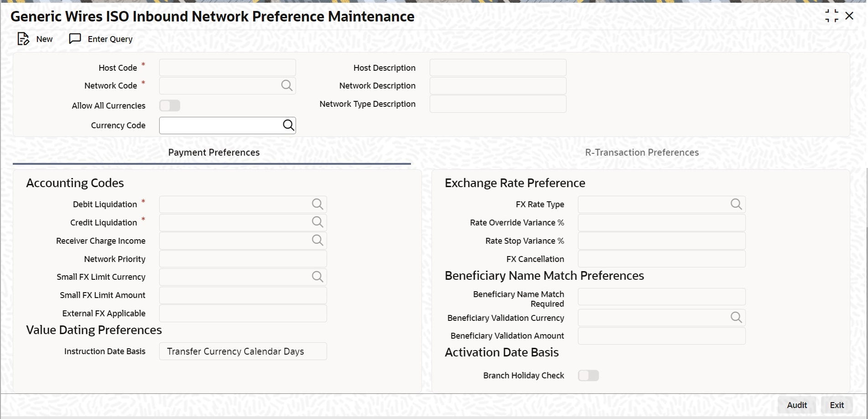
Task: Open Network Code lookup search icon
Action: coord(286,86)
